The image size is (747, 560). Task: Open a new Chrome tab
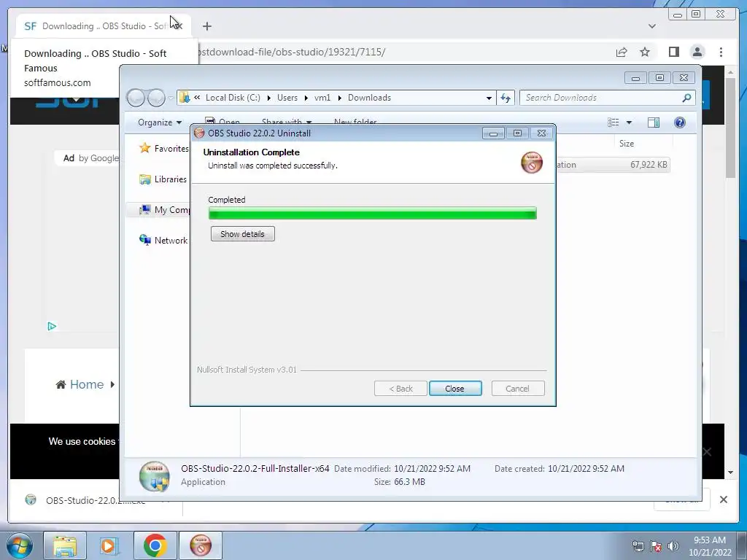click(206, 26)
